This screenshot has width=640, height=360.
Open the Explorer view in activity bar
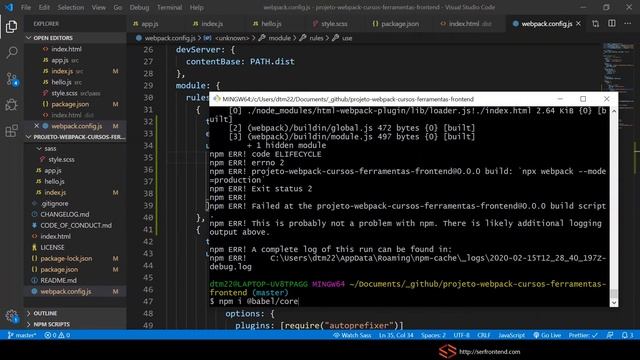pyautogui.click(x=11, y=27)
